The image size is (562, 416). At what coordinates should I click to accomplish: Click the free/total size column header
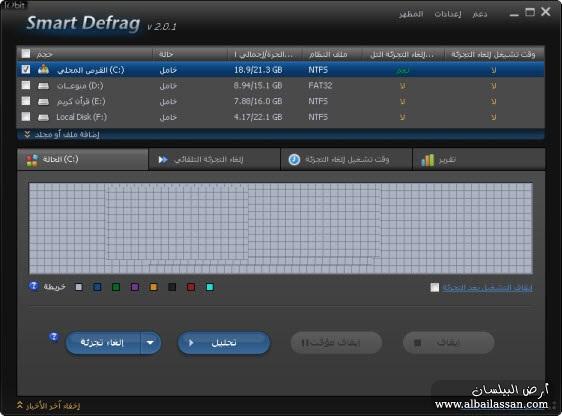tap(265, 54)
